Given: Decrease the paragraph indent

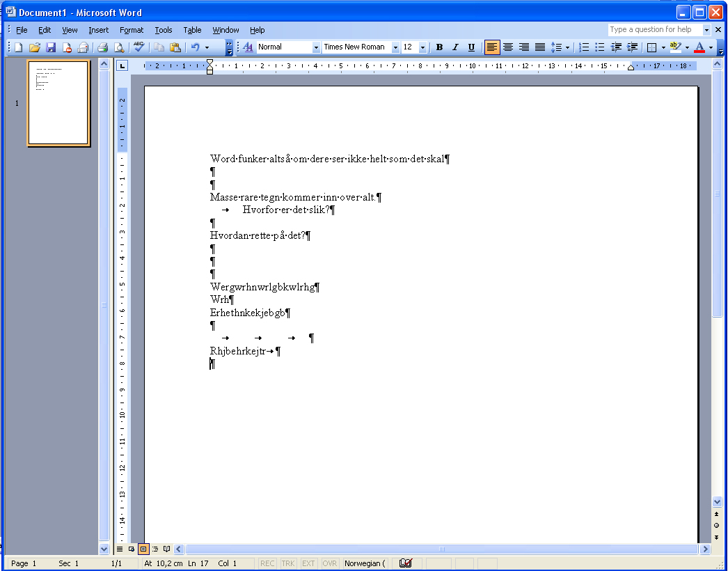Looking at the screenshot, I should [616, 47].
